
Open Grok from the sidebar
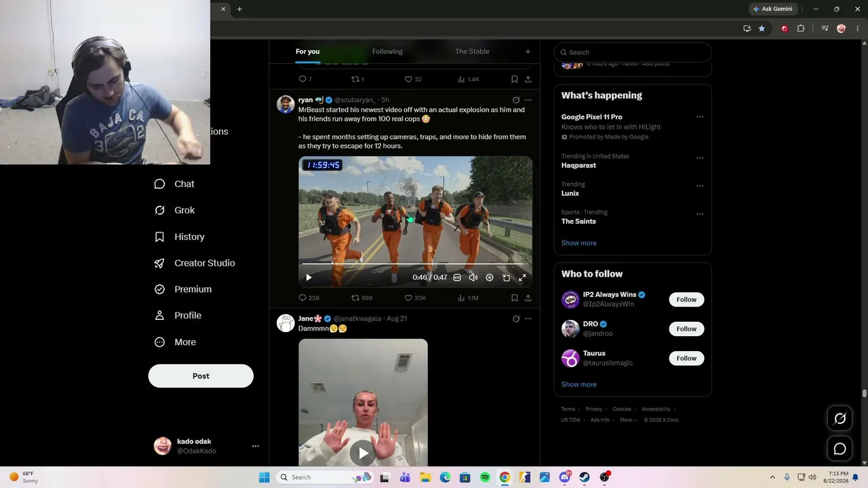(174, 210)
